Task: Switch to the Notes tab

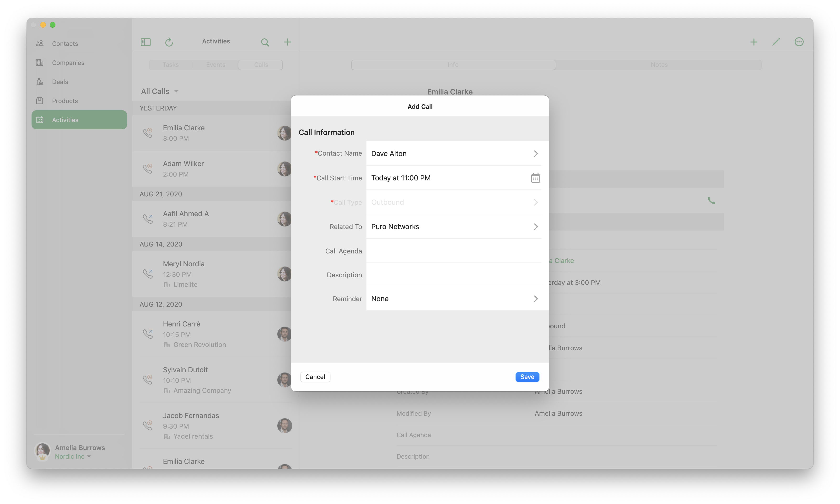Action: (x=659, y=64)
